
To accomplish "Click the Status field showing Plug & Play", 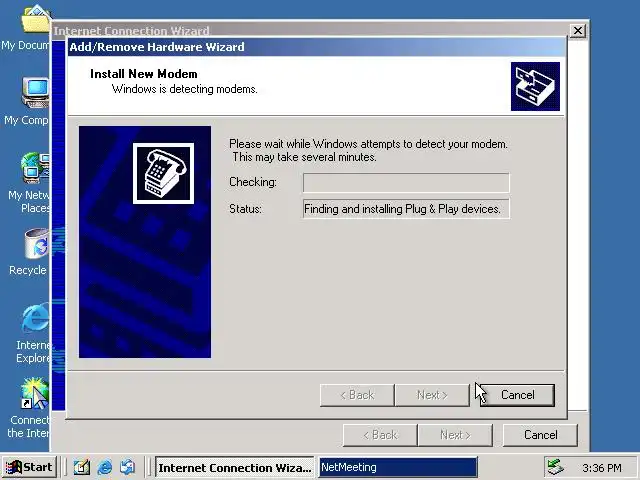I will click(406, 209).
